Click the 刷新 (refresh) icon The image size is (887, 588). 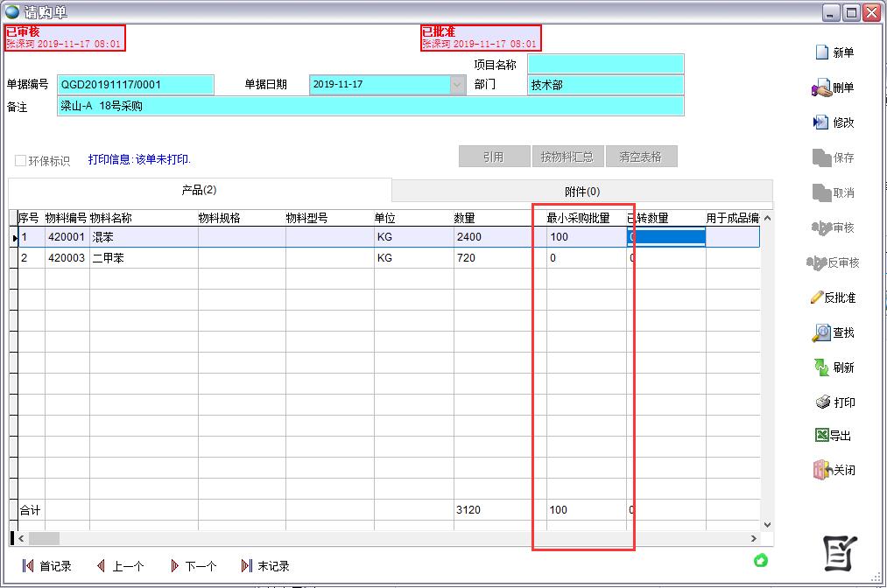click(821, 368)
